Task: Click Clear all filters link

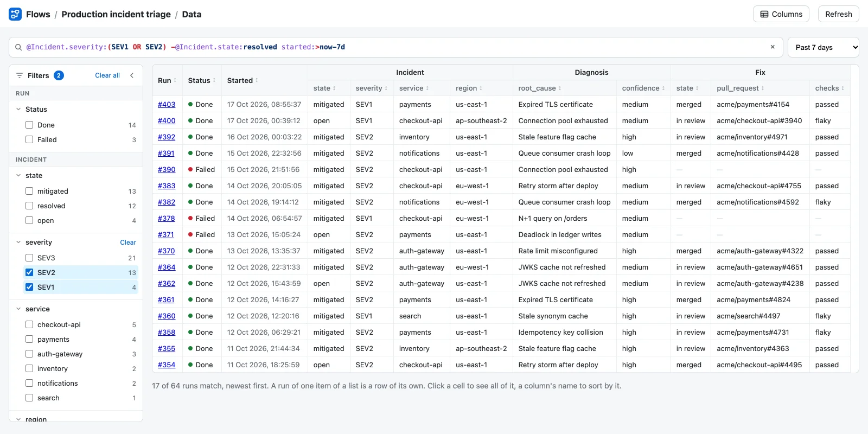Action: [107, 75]
